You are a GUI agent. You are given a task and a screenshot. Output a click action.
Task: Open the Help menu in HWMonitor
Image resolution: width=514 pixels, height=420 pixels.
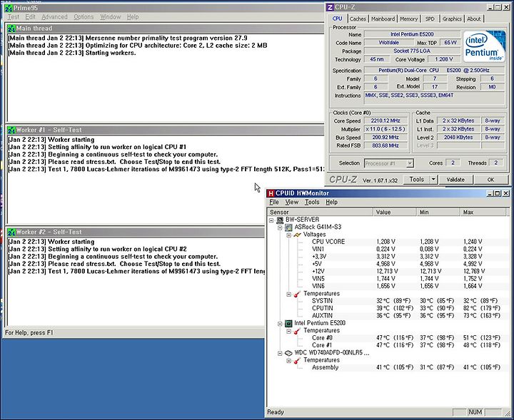[x=331, y=202]
